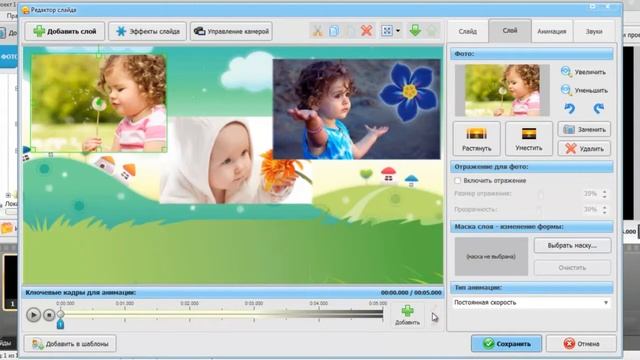This screenshot has height=360, width=640.
Task: Save changes with 'Сохранить' button
Action: click(x=506, y=344)
